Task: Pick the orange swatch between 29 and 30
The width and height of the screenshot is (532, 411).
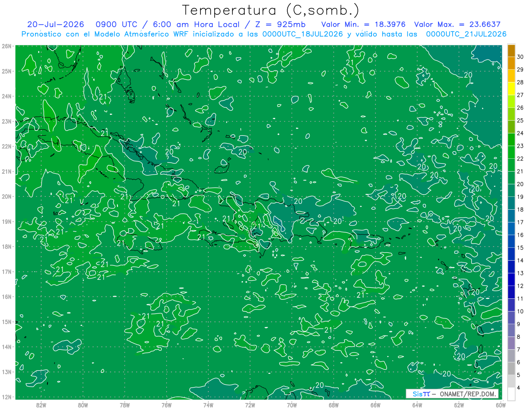Action: pyautogui.click(x=511, y=63)
